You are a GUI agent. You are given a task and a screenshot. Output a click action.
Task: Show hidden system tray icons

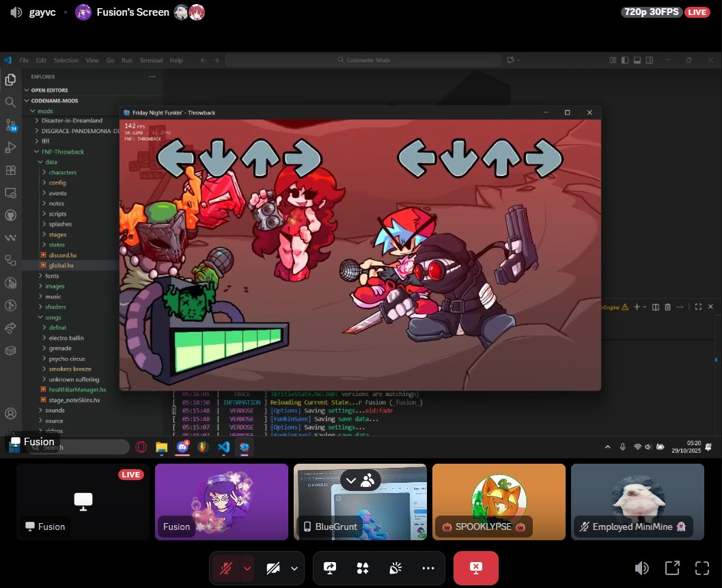[608, 447]
